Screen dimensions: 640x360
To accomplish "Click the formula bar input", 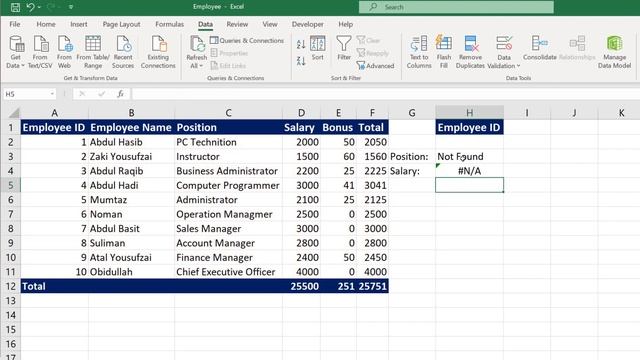I will click(x=385, y=94).
